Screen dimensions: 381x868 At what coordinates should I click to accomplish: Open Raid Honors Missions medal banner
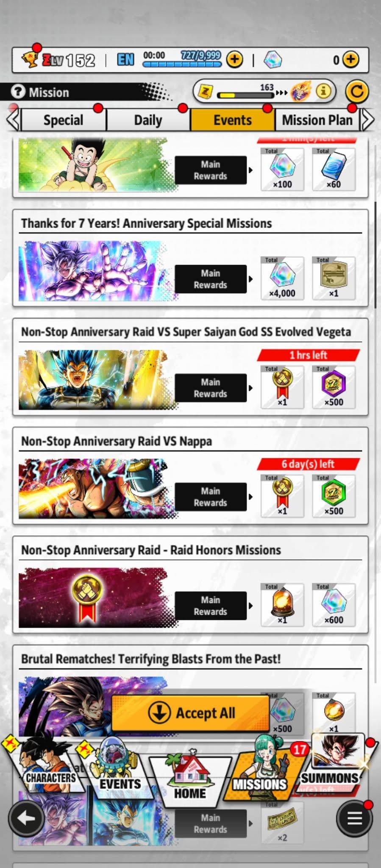point(93,598)
